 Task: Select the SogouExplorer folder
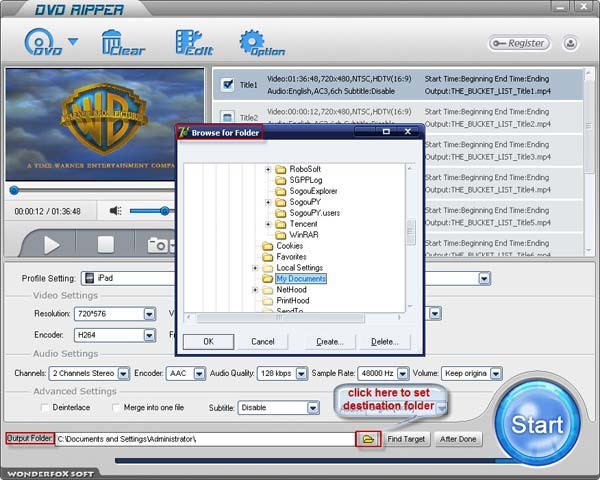pyautogui.click(x=313, y=191)
